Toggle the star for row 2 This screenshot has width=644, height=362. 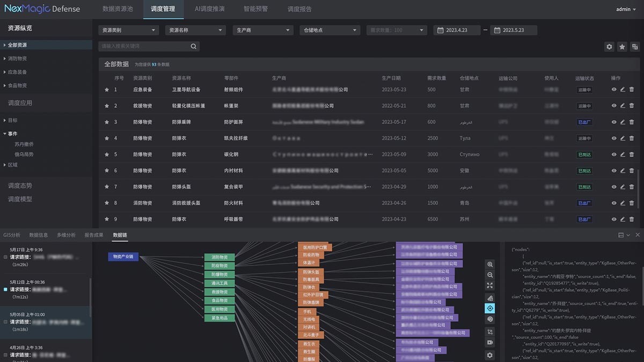[107, 106]
